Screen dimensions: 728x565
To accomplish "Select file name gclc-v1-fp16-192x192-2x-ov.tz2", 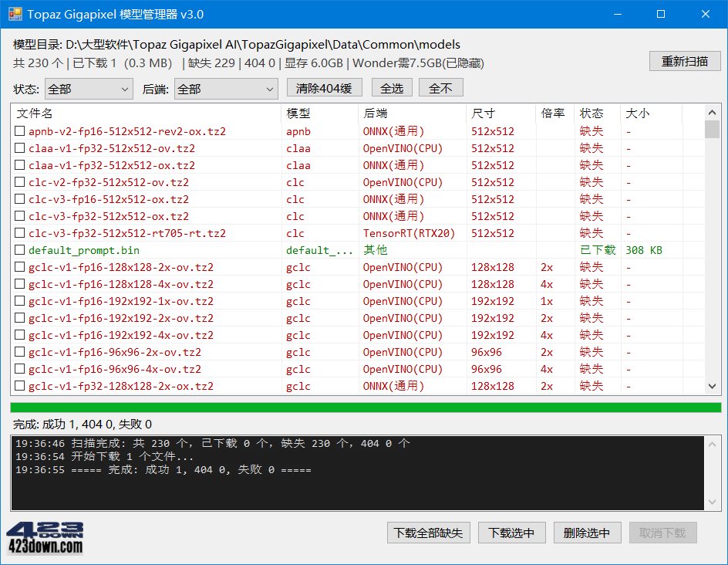I will coord(121,318).
